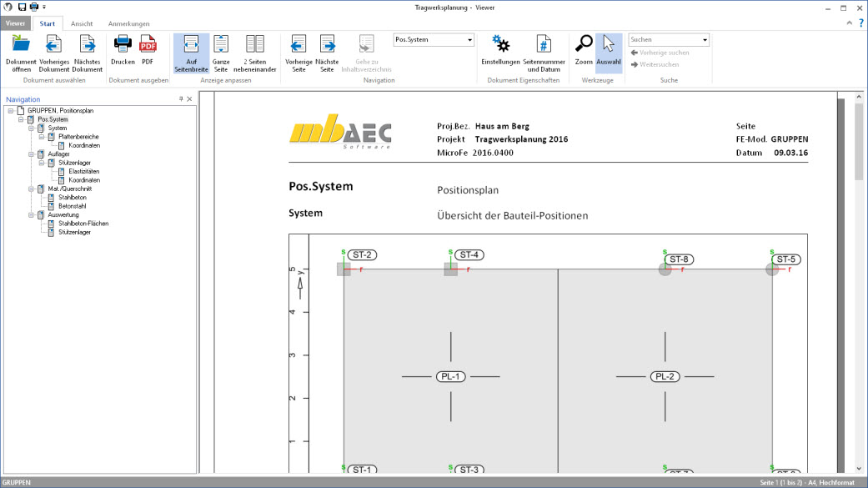Select Betonstahl in the navigation tree
The height and width of the screenshot is (488, 868).
[73, 206]
